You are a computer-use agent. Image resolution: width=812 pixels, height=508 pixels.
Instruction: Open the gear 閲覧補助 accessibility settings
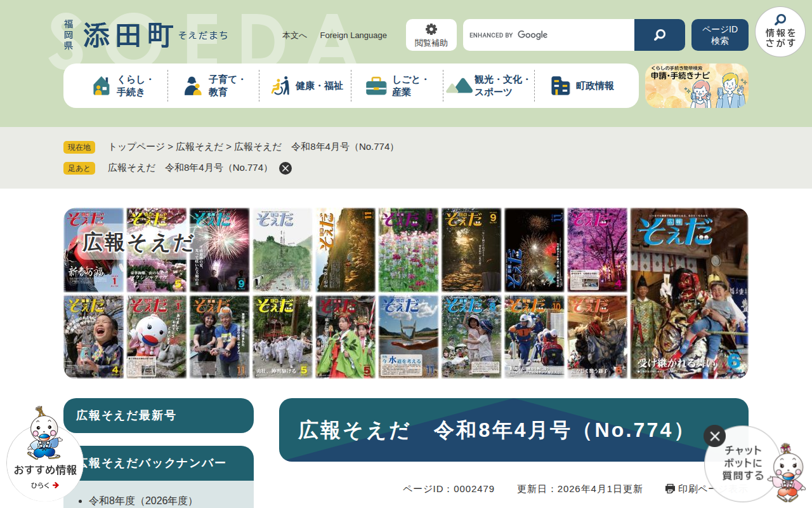(431, 35)
